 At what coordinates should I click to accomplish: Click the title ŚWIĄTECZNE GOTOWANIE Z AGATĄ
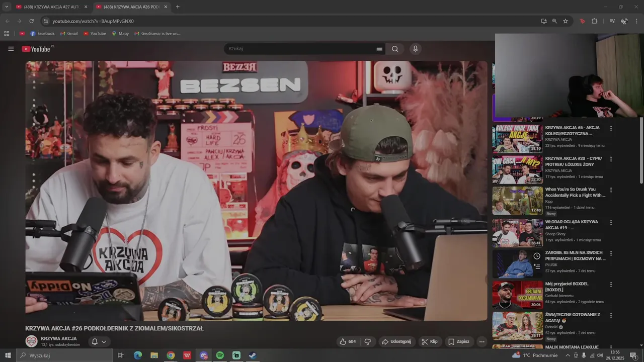tap(573, 317)
